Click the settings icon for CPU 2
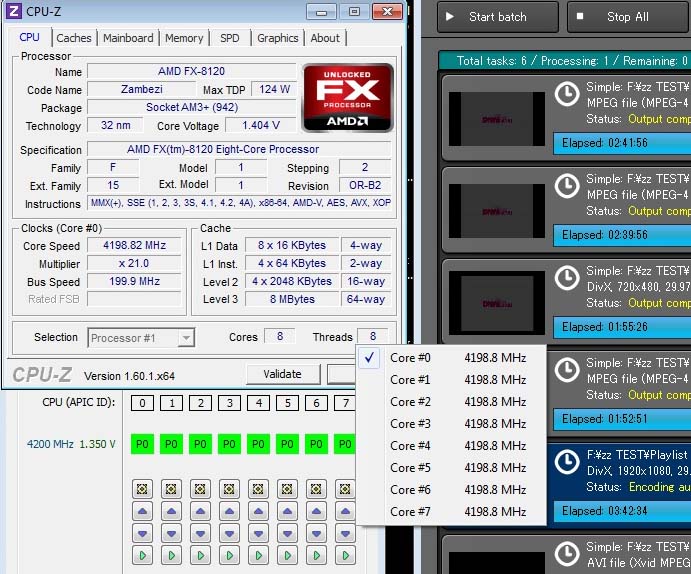The width and height of the screenshot is (691, 574). 201,489
